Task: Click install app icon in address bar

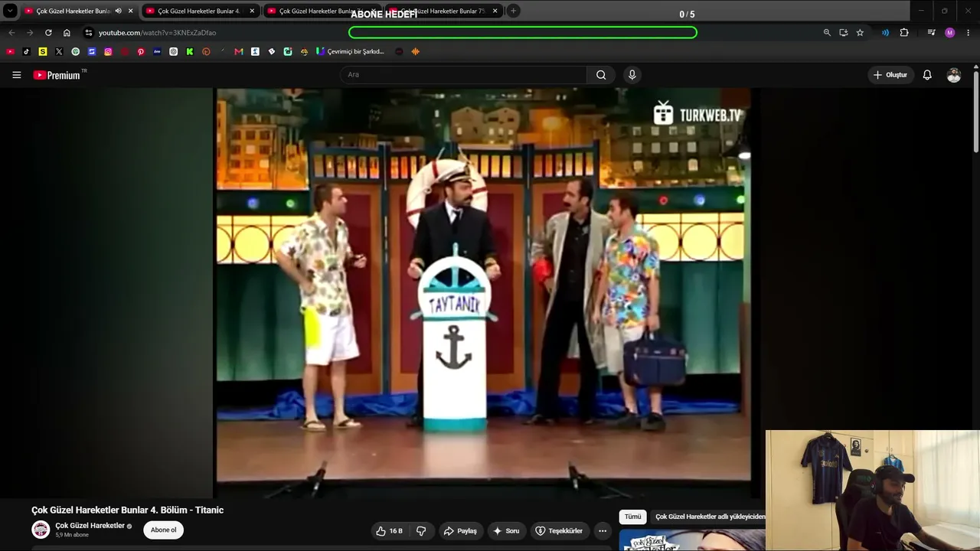Action: 843,33
